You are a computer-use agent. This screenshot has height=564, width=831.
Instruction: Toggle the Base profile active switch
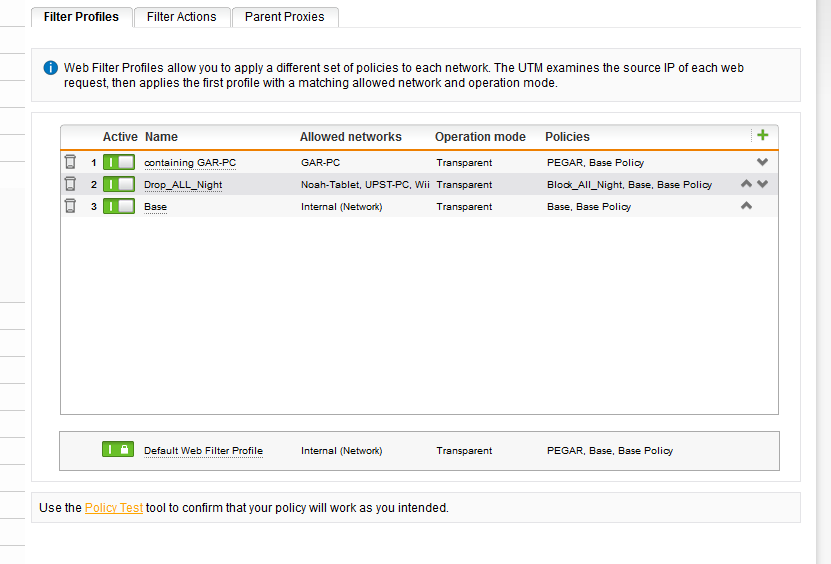(118, 206)
